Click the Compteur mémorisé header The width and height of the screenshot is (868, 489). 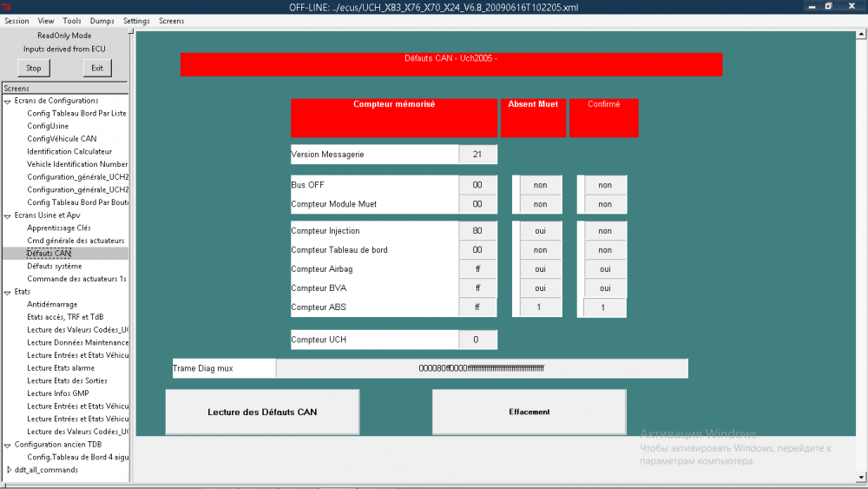point(394,117)
